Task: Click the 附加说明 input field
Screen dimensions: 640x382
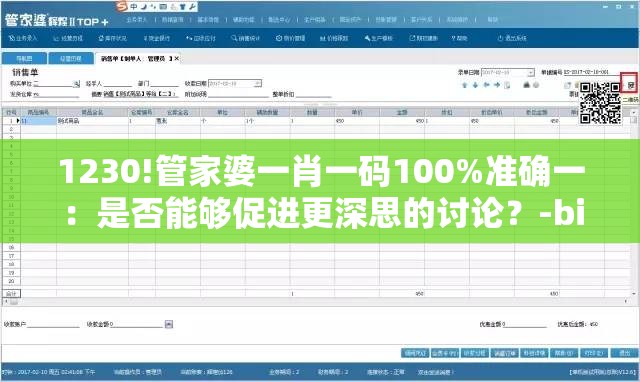Action: point(238,94)
